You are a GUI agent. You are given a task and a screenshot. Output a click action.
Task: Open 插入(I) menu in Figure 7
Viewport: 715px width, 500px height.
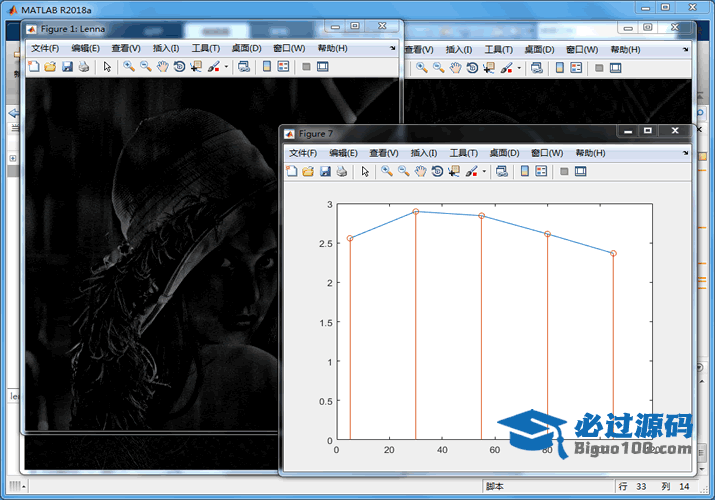424,153
